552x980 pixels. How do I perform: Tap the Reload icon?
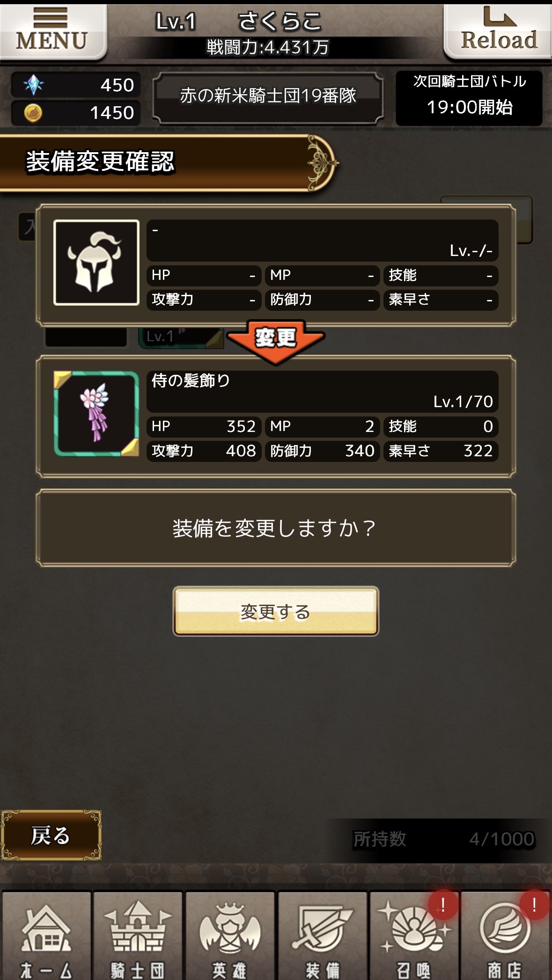pyautogui.click(x=498, y=32)
